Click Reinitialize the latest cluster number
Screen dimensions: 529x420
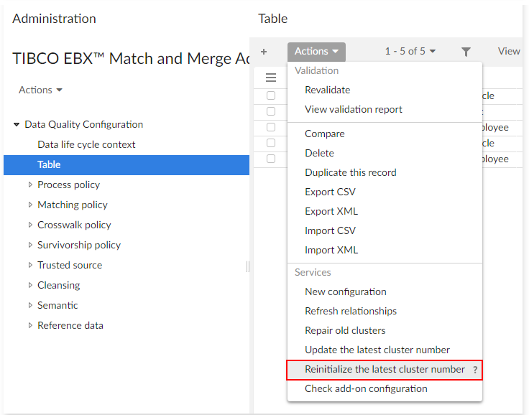385,369
